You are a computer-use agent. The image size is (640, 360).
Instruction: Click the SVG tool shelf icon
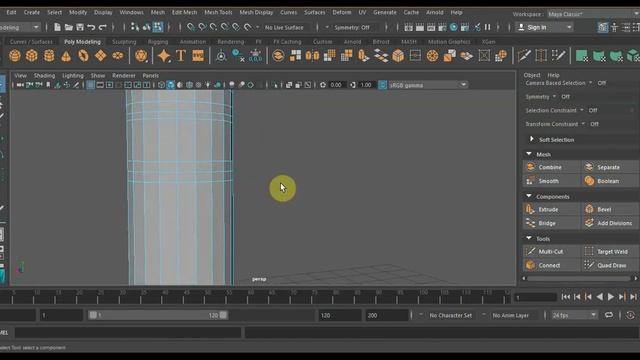click(x=198, y=56)
